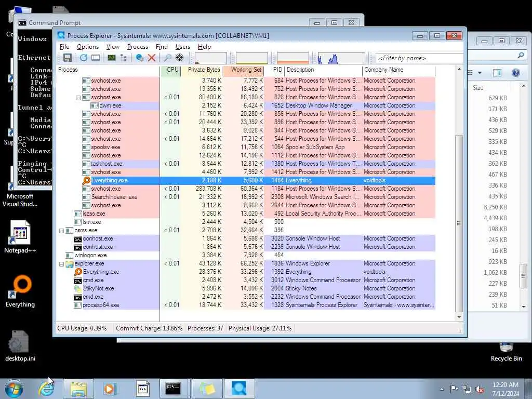Image resolution: width=532 pixels, height=399 pixels.
Task: Select the procexp64.exe process row
Action: click(246, 305)
